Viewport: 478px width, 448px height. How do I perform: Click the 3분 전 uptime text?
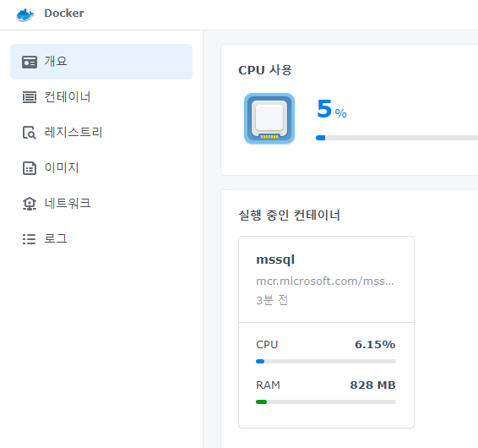(272, 300)
